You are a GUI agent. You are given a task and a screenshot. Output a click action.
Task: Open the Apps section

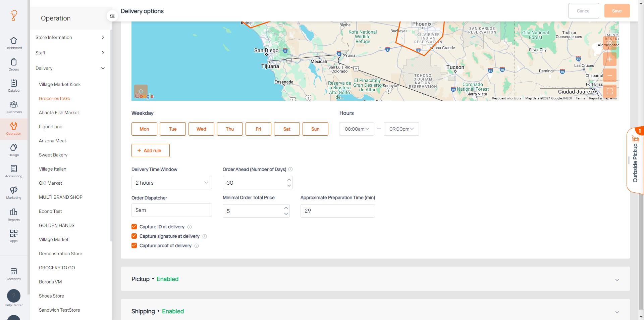click(14, 236)
